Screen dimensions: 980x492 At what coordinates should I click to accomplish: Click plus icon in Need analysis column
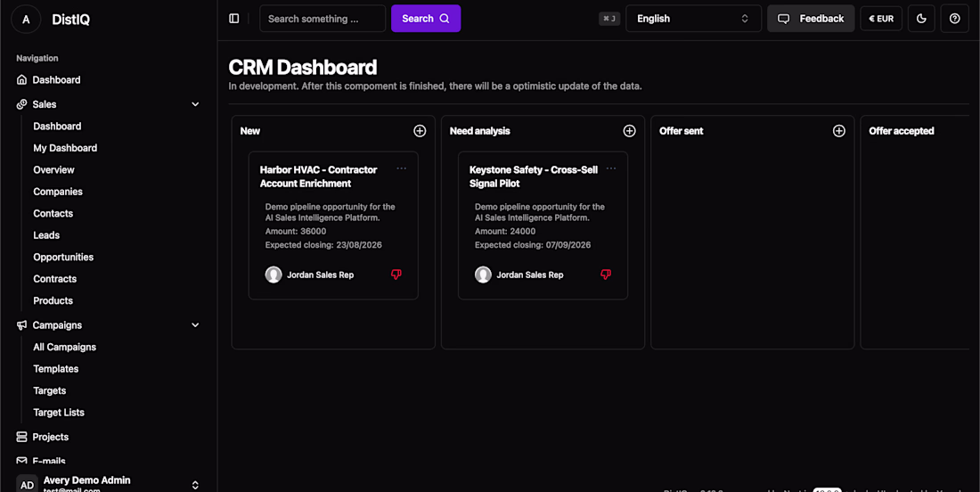629,131
